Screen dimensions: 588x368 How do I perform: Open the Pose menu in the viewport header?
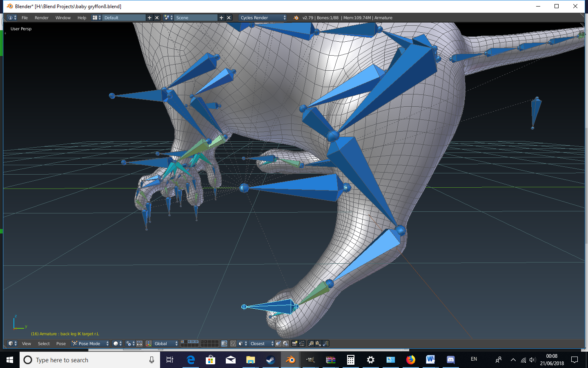pyautogui.click(x=61, y=343)
